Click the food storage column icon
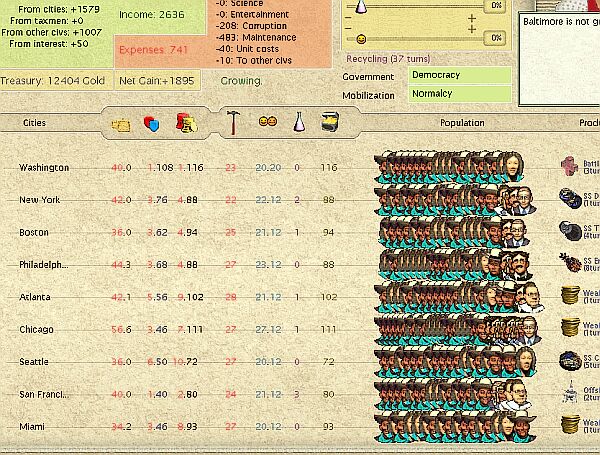 point(121,123)
